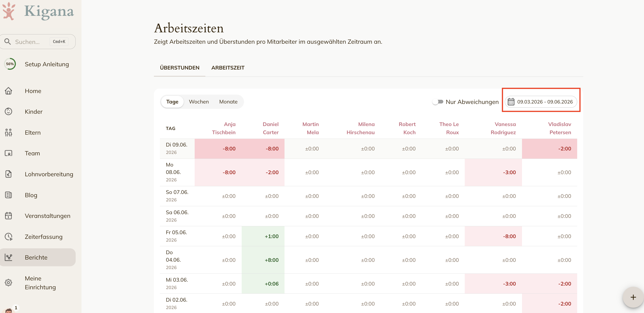The height and width of the screenshot is (313, 644).
Task: Click the Suchen search field
Action: 37,42
